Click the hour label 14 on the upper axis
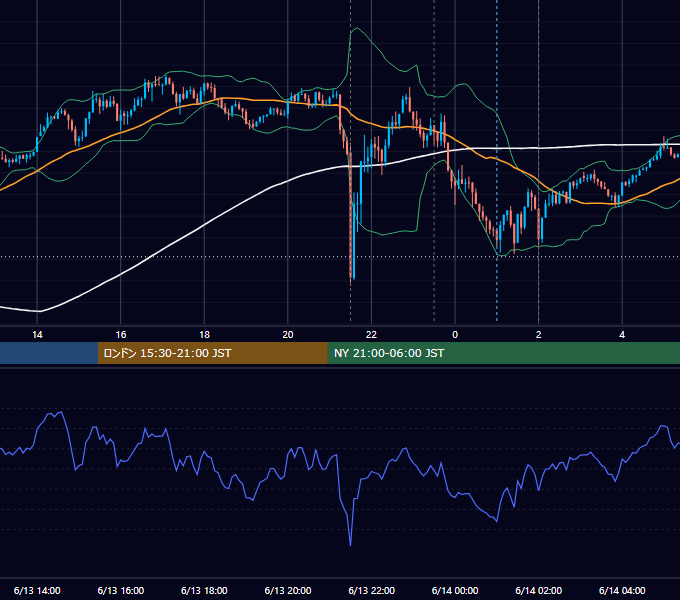This screenshot has height=600, width=680. point(37,335)
